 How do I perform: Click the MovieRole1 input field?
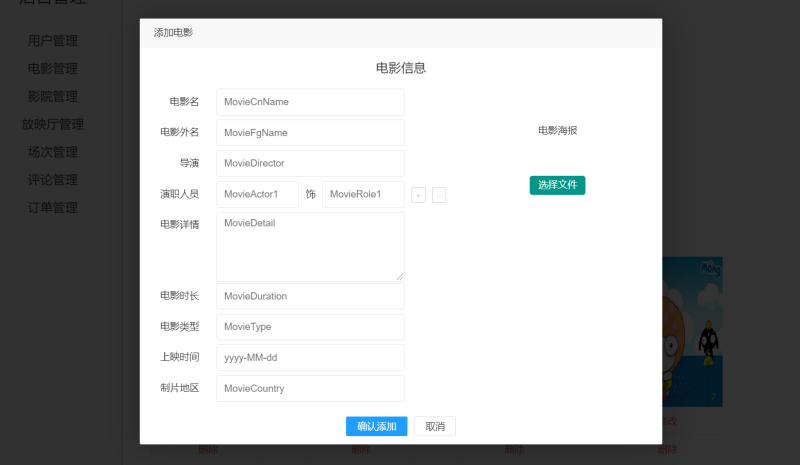click(363, 194)
